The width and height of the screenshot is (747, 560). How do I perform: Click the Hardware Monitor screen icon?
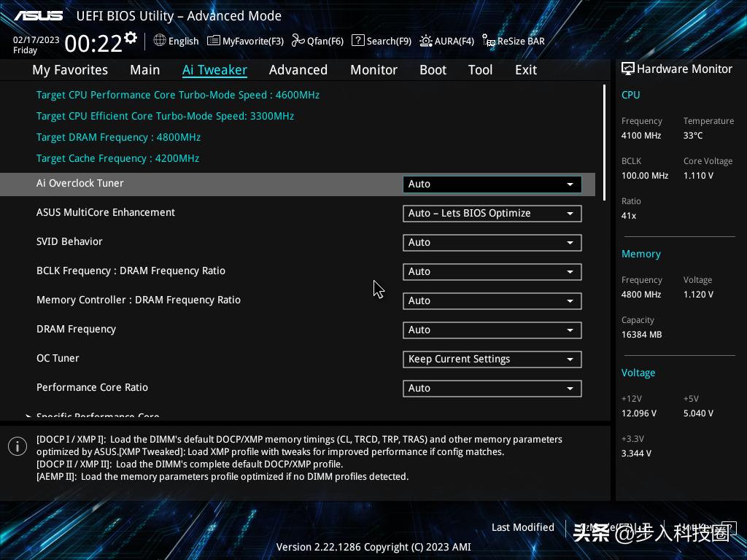tap(628, 69)
